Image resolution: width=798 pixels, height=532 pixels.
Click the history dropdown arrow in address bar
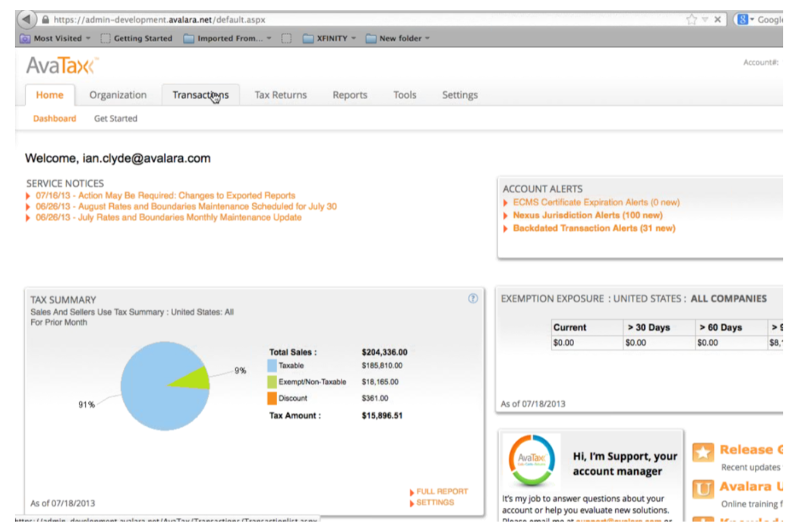pyautogui.click(x=705, y=19)
